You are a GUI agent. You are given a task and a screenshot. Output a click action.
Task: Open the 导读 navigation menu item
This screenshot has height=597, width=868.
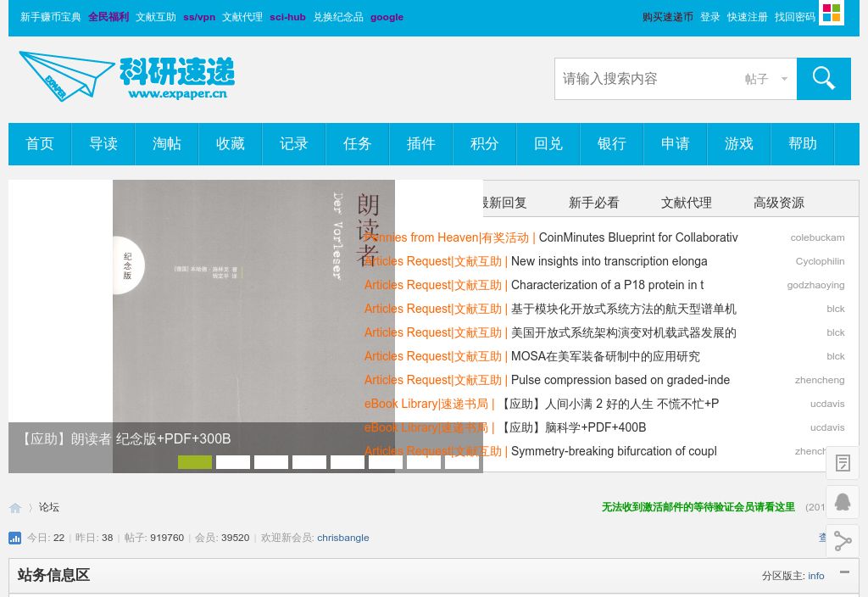tap(103, 144)
